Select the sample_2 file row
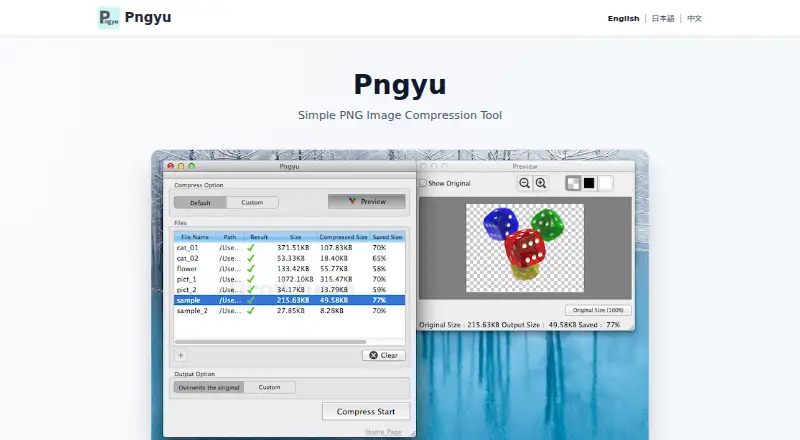Image resolution: width=800 pixels, height=440 pixels. [289, 310]
